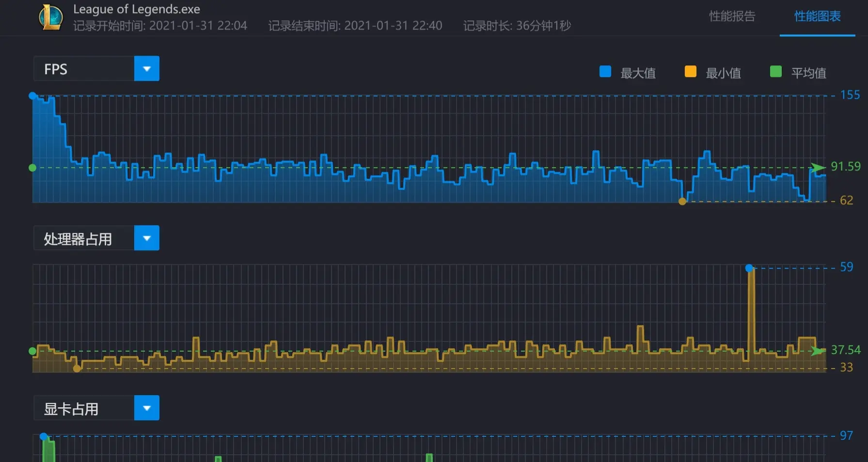The height and width of the screenshot is (462, 868).
Task: Click the 最大值 legend label
Action: click(x=638, y=73)
